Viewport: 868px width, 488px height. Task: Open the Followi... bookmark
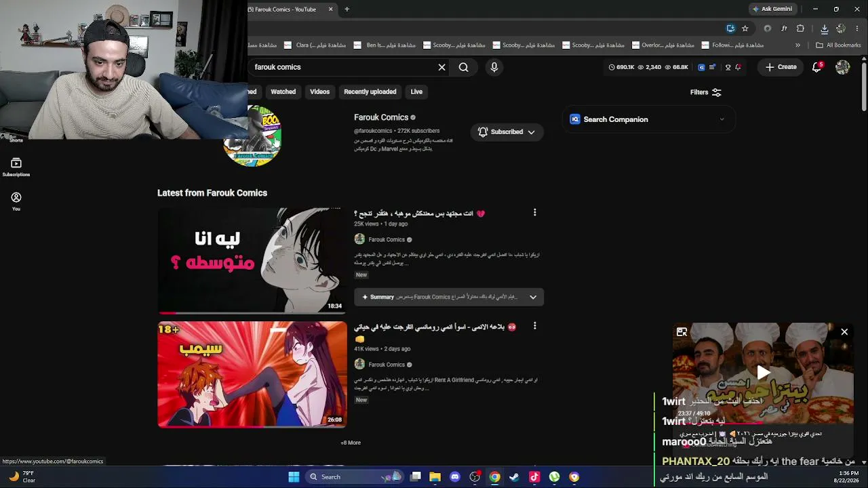[733, 45]
